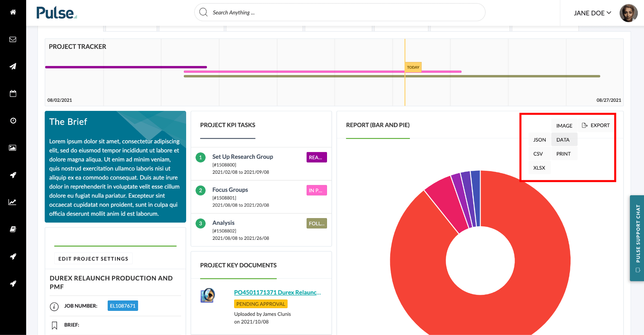Click the icon at bottom of Pulse Support Chat tab
644x335 pixels.
click(638, 270)
